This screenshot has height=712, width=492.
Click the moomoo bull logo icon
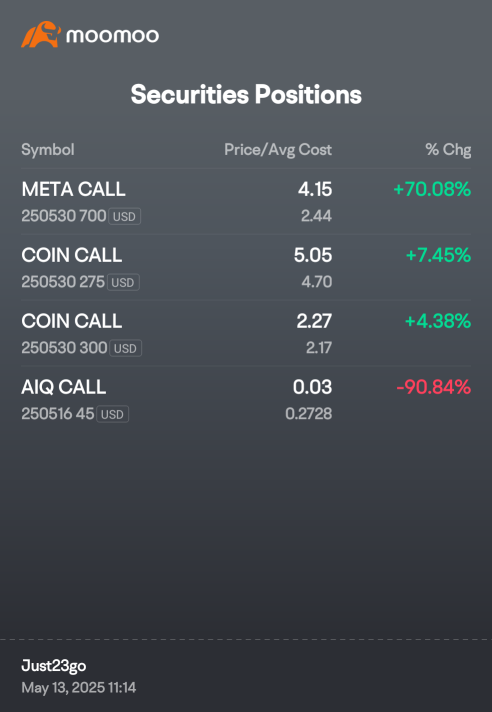pyautogui.click(x=41, y=34)
